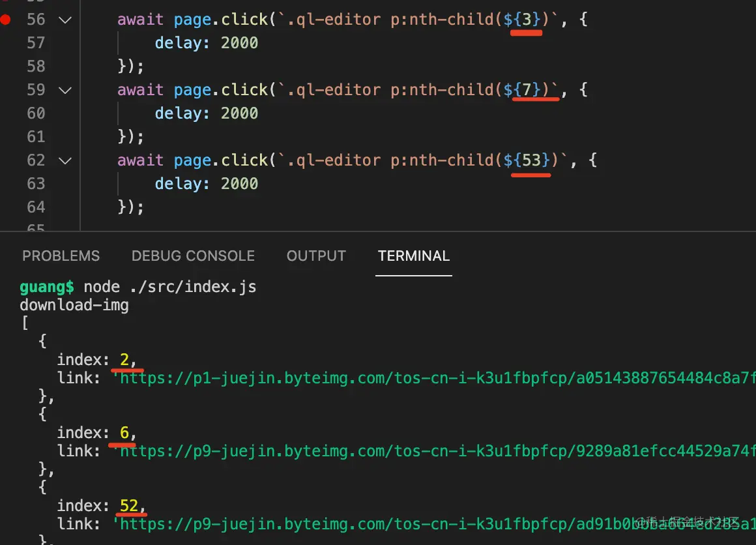Image resolution: width=756 pixels, height=545 pixels.
Task: Click the 'index: 6,' terminal output
Action: [x=96, y=433]
